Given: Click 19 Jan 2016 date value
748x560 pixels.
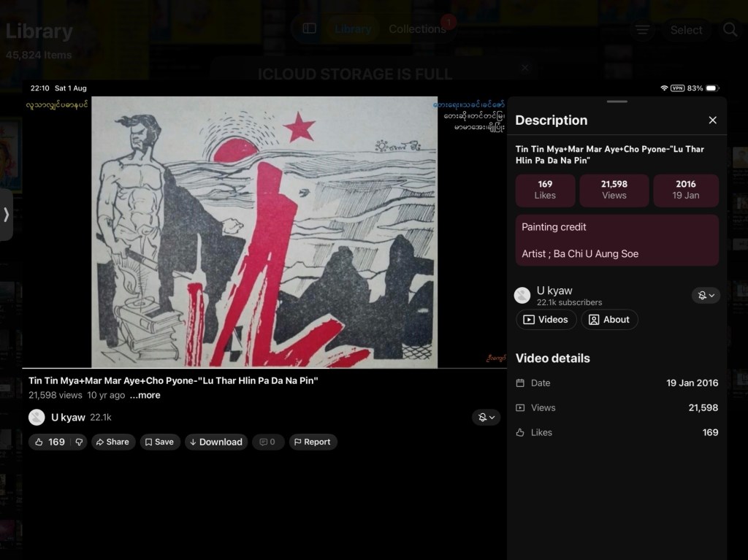Looking at the screenshot, I should 692,383.
